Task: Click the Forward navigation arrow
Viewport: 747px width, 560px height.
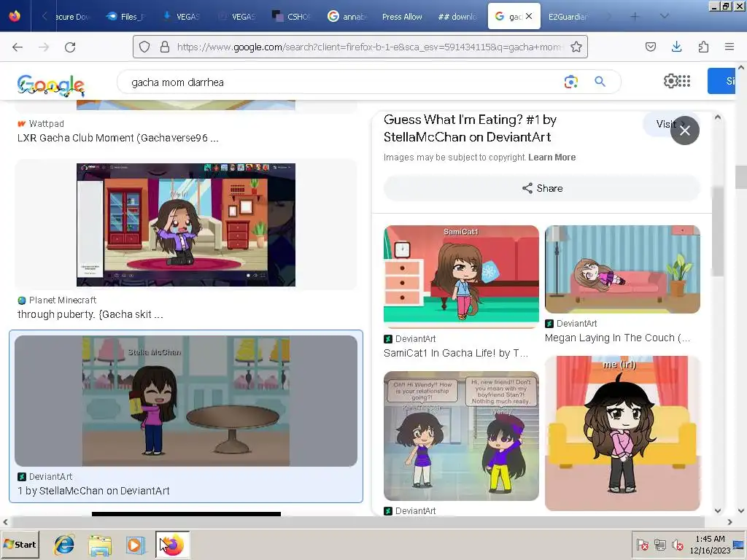Action: [x=44, y=47]
